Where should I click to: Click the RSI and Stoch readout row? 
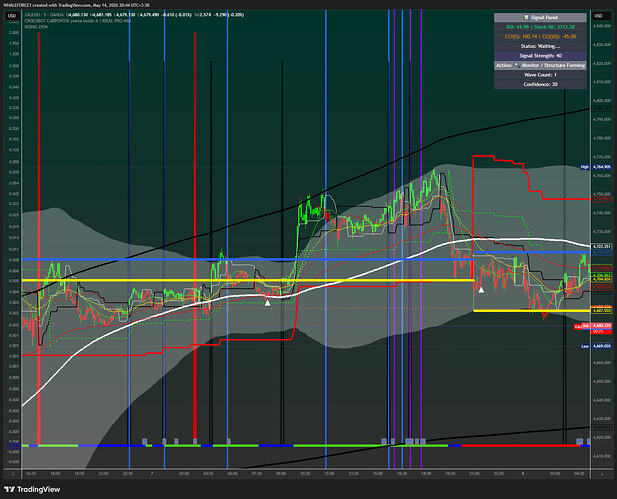540,27
